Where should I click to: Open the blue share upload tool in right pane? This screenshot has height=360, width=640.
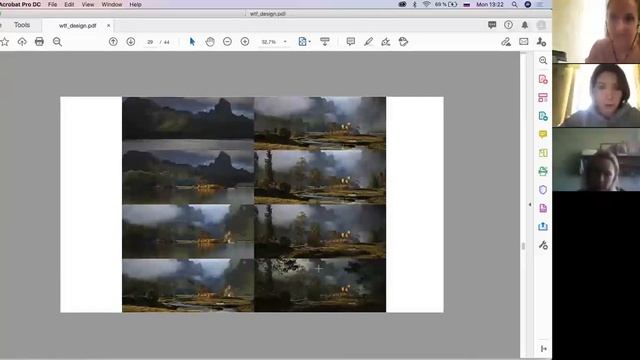[543, 227]
